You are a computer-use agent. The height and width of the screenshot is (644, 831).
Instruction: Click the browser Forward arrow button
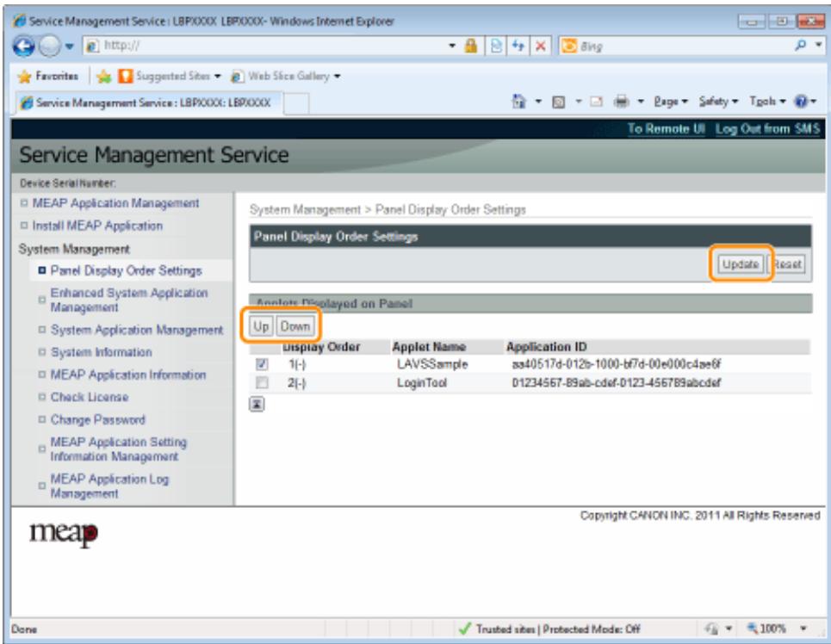pyautogui.click(x=50, y=46)
